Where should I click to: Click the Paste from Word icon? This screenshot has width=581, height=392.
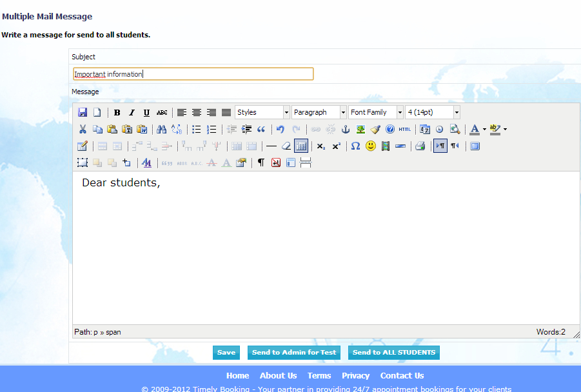click(x=143, y=129)
